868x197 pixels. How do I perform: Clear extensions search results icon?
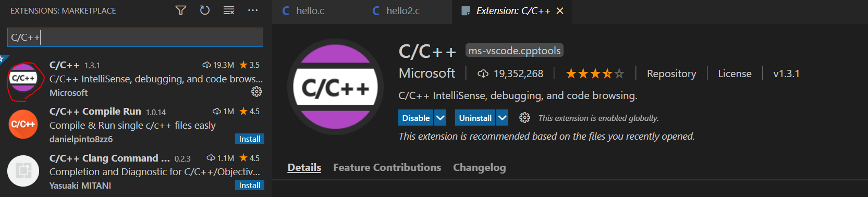click(228, 10)
